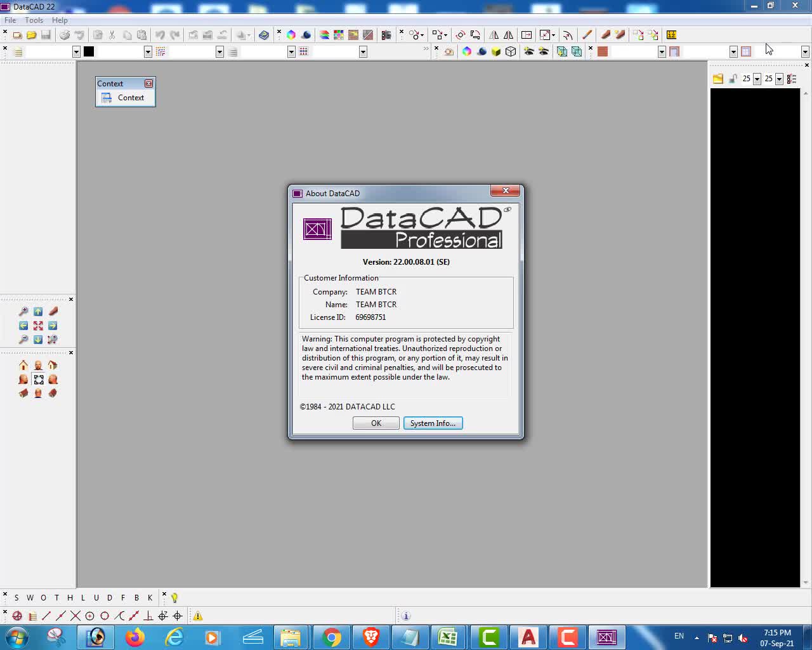Expand the line type dropdown
The width and height of the screenshot is (812, 650).
pos(219,52)
